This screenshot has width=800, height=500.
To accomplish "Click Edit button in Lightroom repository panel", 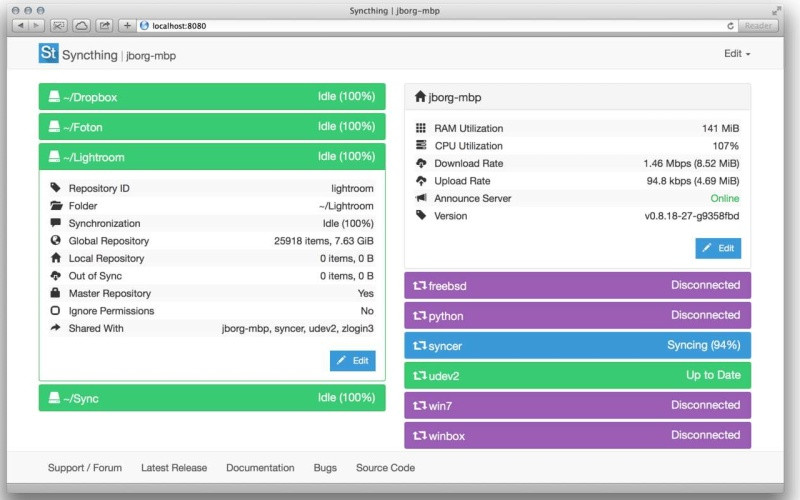I will (353, 361).
